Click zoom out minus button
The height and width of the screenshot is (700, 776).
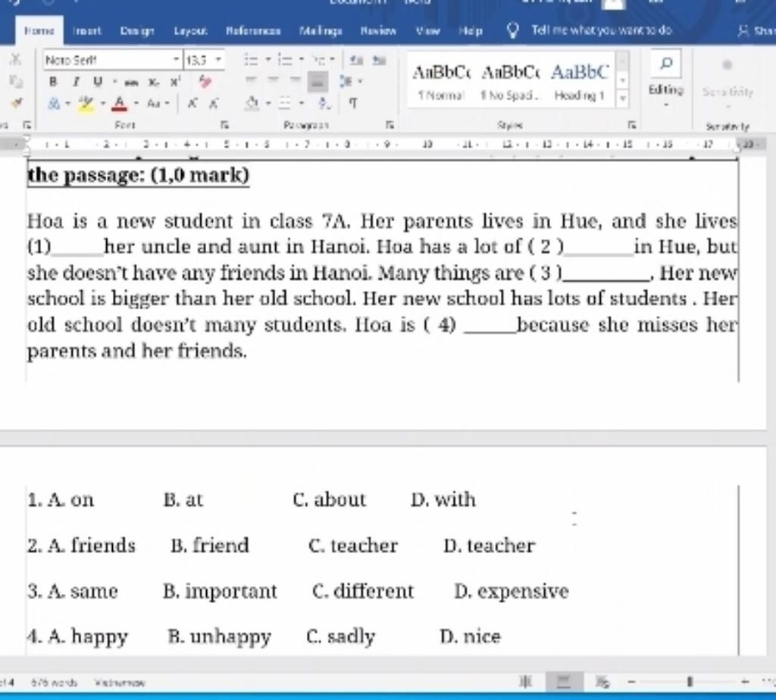[x=631, y=682]
